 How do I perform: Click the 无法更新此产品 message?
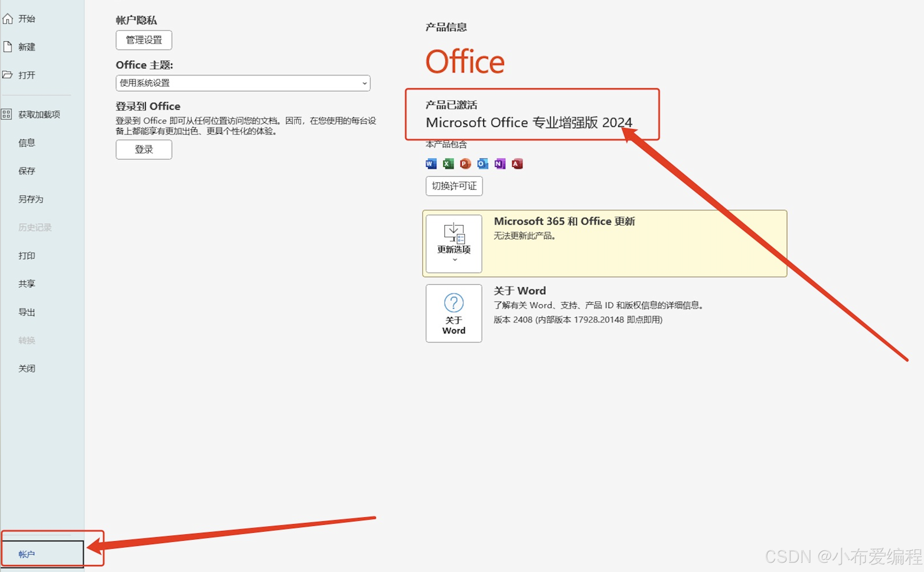[525, 236]
